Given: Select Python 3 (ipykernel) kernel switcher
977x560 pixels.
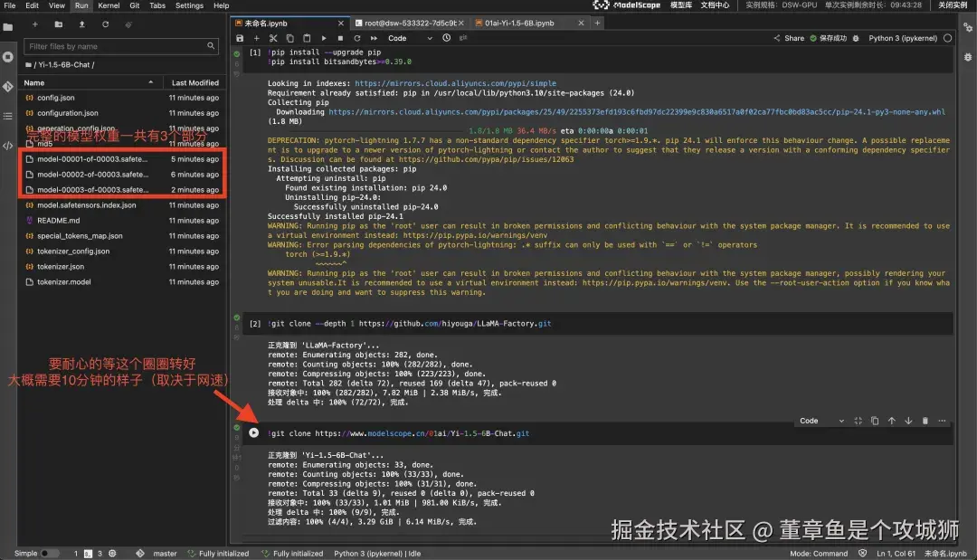Looking at the screenshot, I should click(902, 38).
